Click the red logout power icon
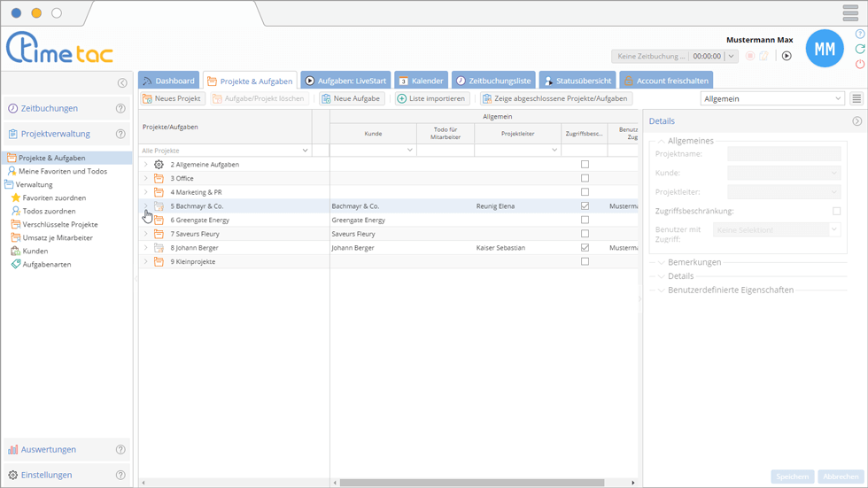 (x=860, y=65)
